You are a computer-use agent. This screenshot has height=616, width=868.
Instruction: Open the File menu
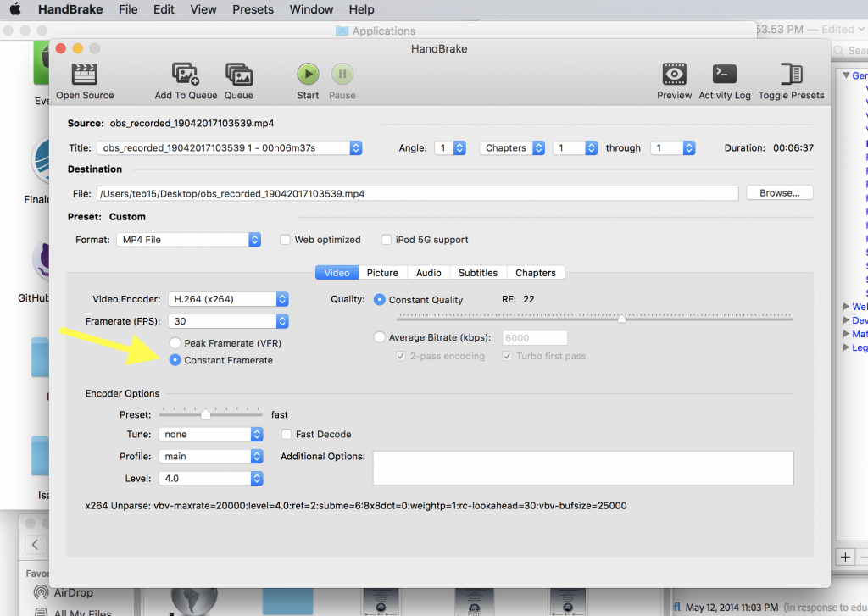pos(128,9)
